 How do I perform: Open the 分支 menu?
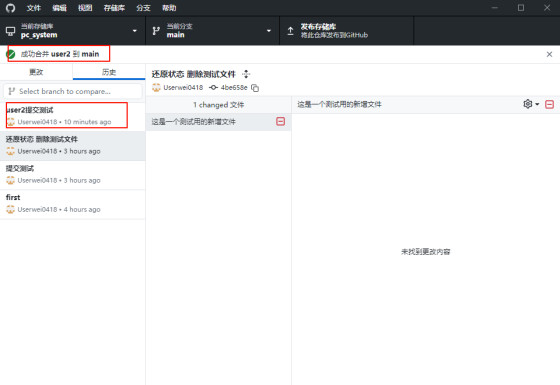143,8
